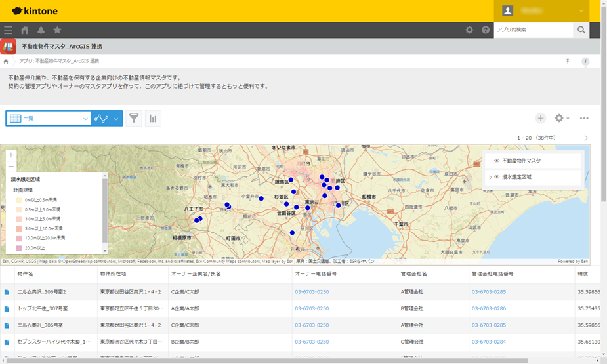The height and width of the screenshot is (364, 607).
Task: Open the help question mark icon
Action: 486,30
